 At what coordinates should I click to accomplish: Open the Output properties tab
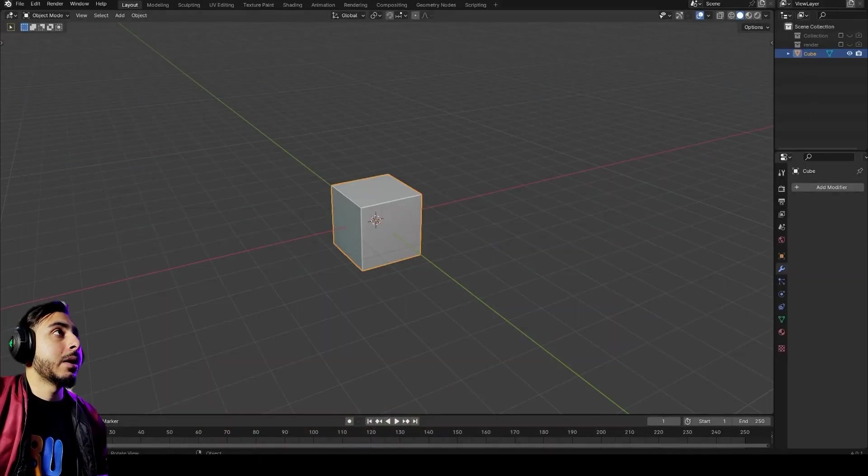[x=782, y=201]
